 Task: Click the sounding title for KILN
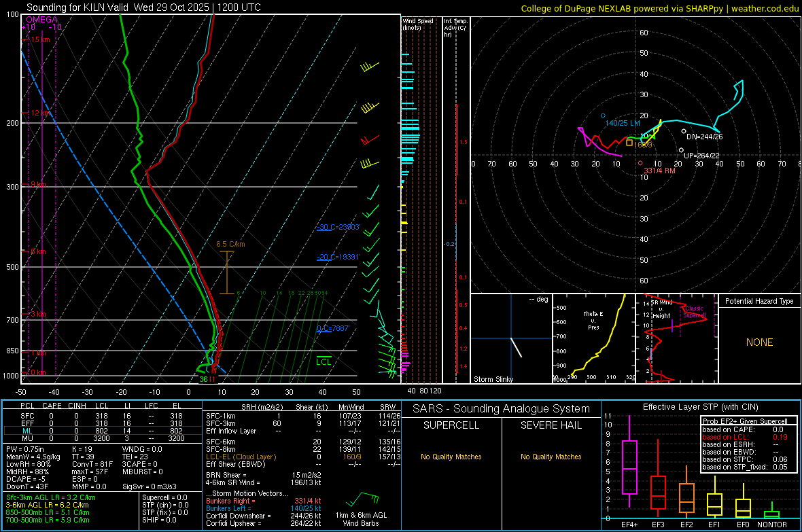143,7
